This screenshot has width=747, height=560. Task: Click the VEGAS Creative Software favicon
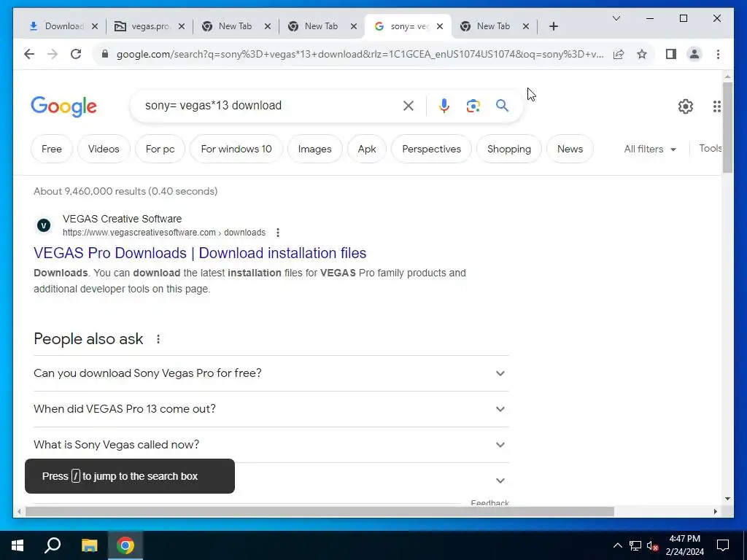pos(44,225)
